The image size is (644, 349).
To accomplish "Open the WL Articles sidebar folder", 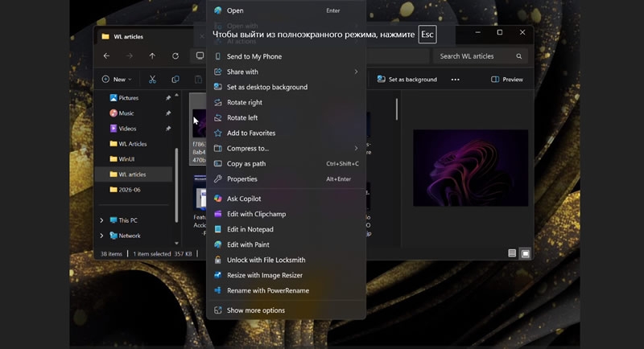I will [x=134, y=144].
